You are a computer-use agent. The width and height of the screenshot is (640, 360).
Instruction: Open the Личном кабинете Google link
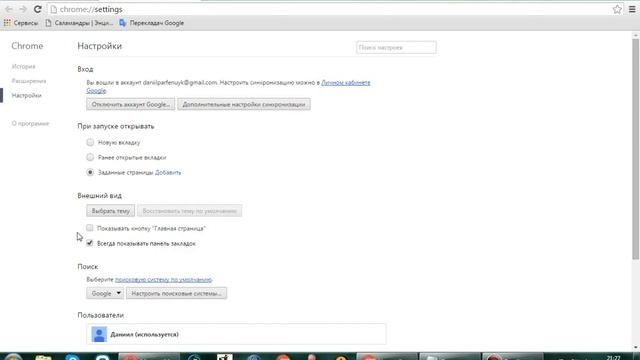tap(345, 82)
